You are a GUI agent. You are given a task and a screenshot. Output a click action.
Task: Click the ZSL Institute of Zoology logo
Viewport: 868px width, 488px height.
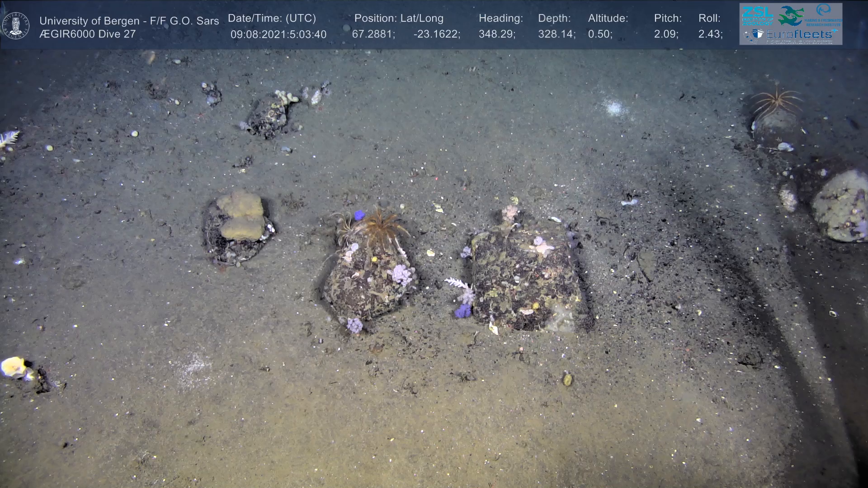757,15
